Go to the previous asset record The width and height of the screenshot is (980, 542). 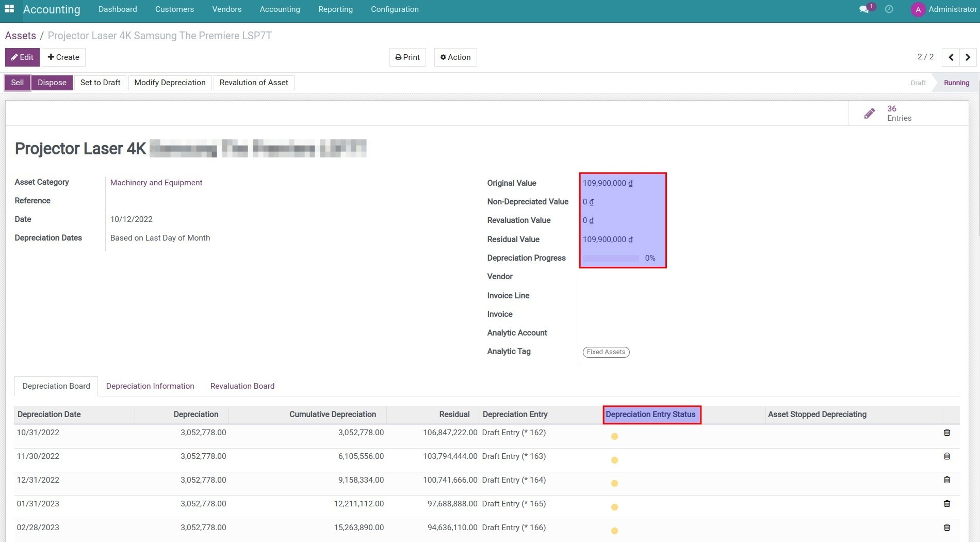pyautogui.click(x=951, y=57)
